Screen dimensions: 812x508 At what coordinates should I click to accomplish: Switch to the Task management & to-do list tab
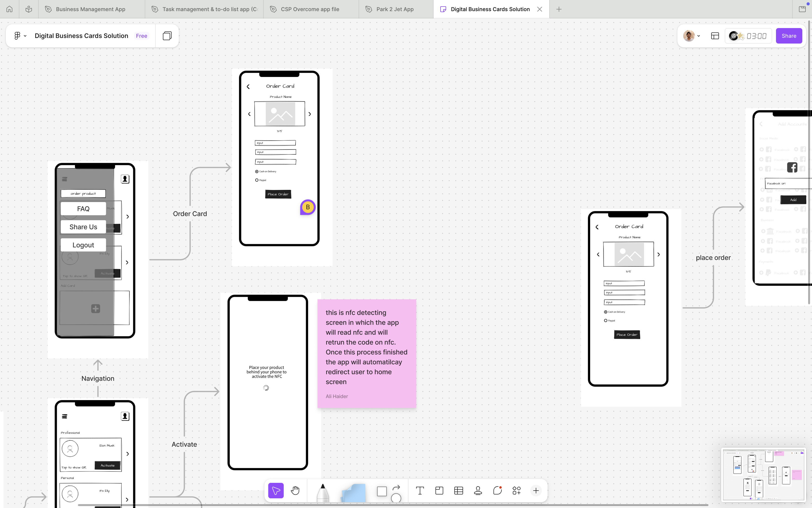204,9
